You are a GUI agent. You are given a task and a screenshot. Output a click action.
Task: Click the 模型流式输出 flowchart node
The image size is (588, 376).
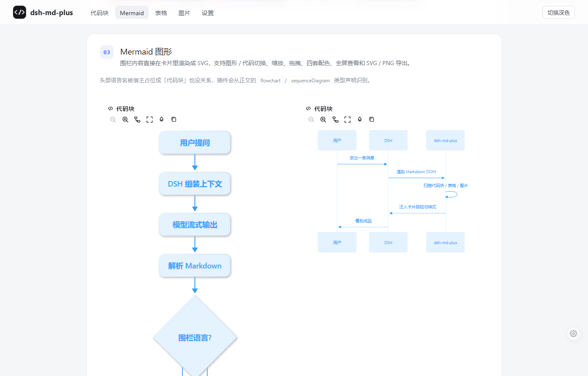tap(195, 225)
